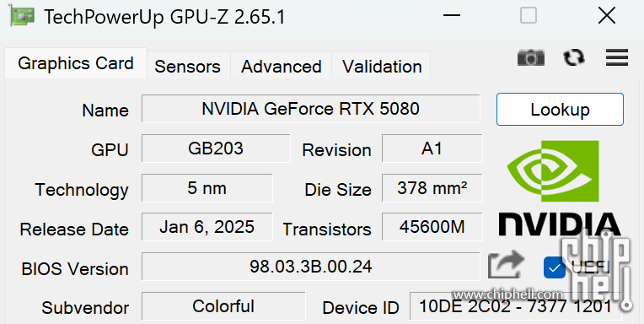
Task: Click the BIOS Version field 98.03.3B.00.24
Action: [x=310, y=267]
